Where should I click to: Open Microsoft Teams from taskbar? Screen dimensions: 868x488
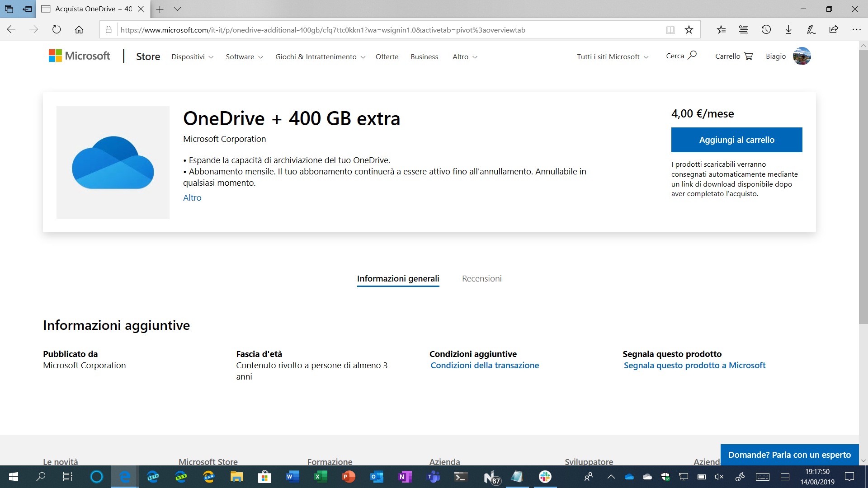[x=434, y=477]
